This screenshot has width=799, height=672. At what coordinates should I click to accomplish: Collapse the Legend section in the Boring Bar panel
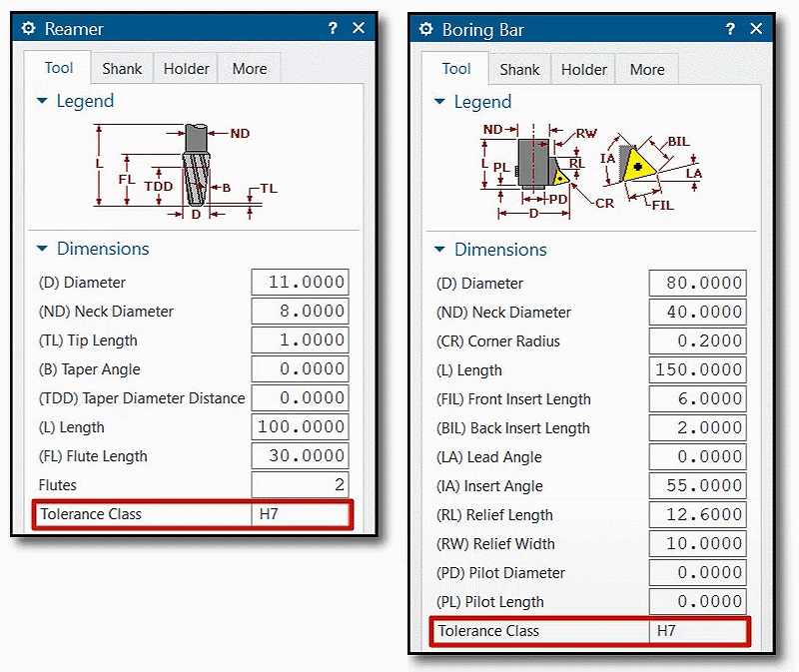438,102
